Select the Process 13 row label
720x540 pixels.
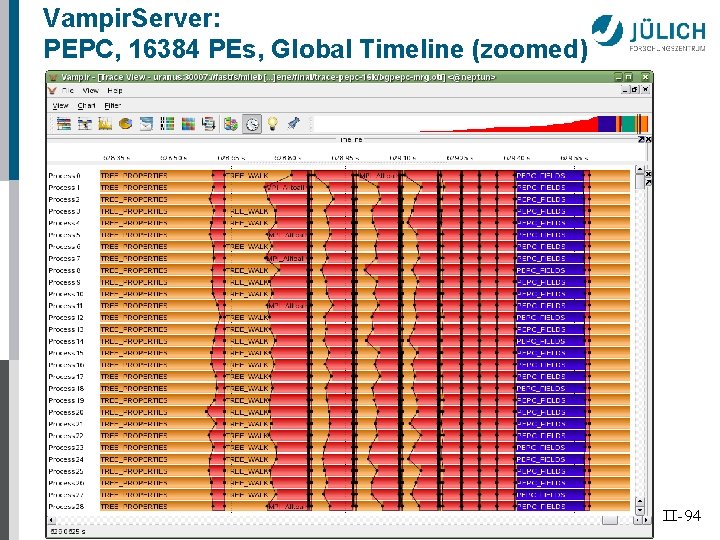(66, 330)
